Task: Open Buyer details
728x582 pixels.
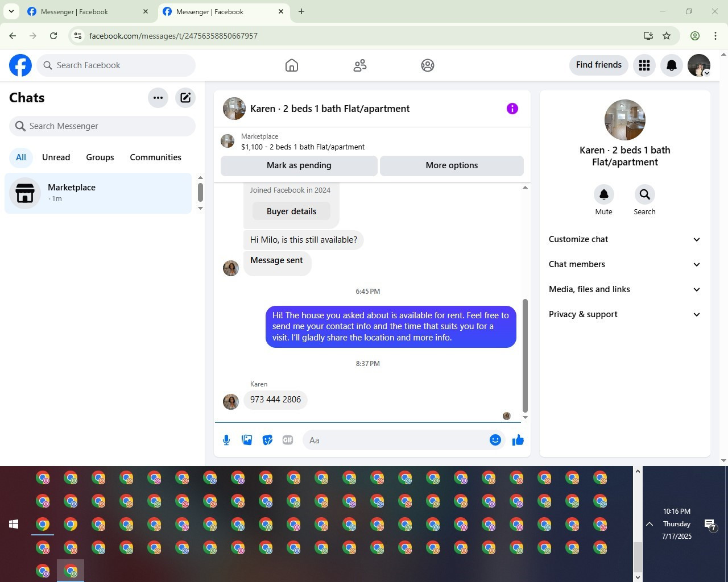Action: [x=291, y=211]
